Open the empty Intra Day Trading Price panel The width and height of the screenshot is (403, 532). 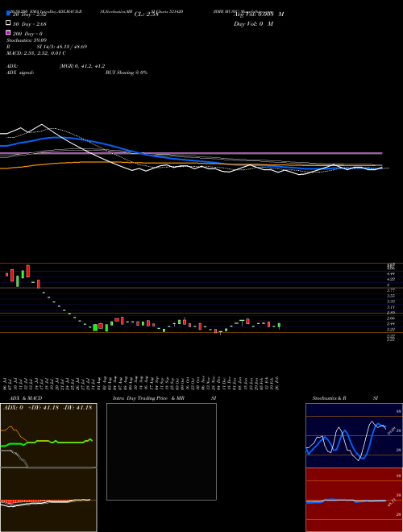pyautogui.click(x=161, y=451)
